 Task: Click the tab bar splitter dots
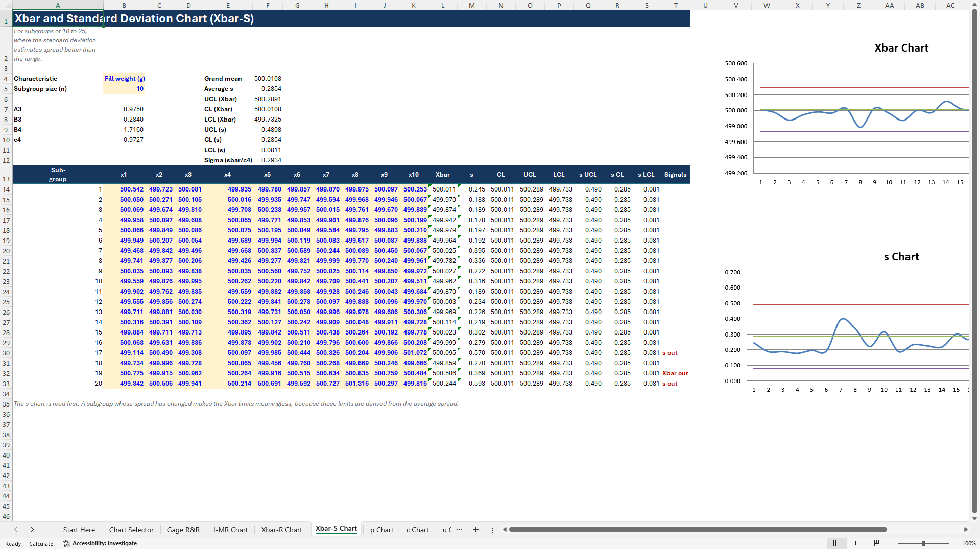492,530
